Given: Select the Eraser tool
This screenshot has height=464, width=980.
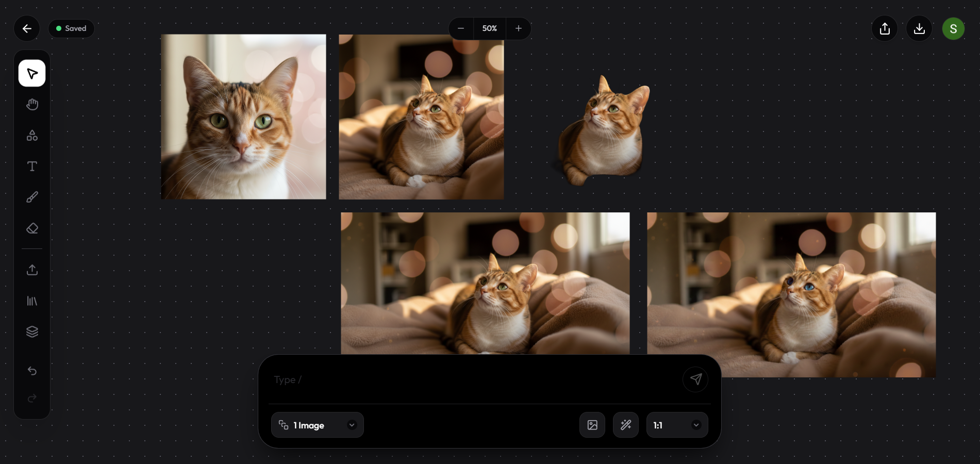Looking at the screenshot, I should click(32, 228).
